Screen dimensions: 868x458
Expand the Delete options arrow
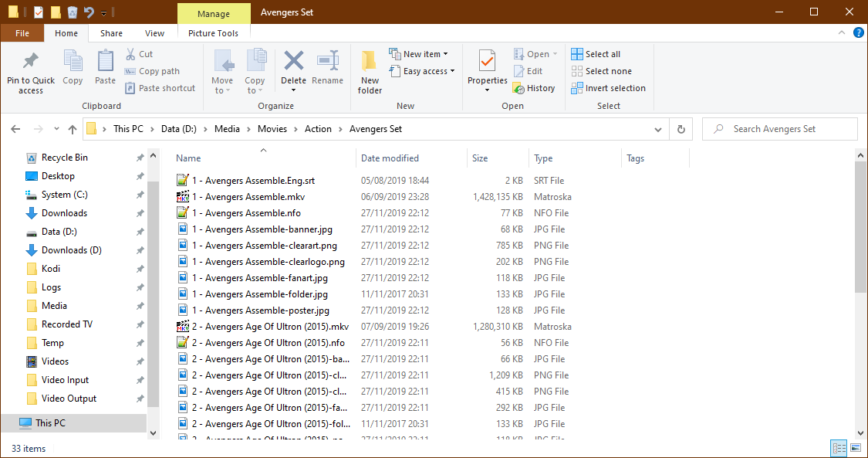click(x=293, y=91)
